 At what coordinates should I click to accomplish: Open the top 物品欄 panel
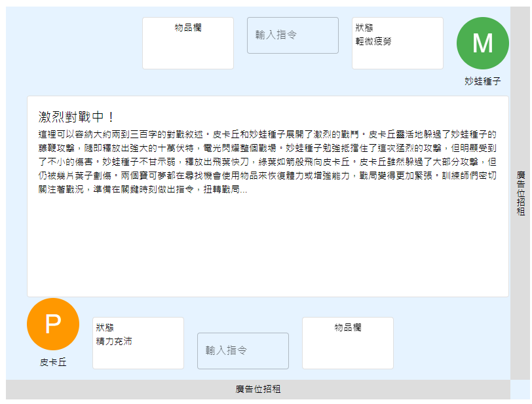(x=188, y=43)
